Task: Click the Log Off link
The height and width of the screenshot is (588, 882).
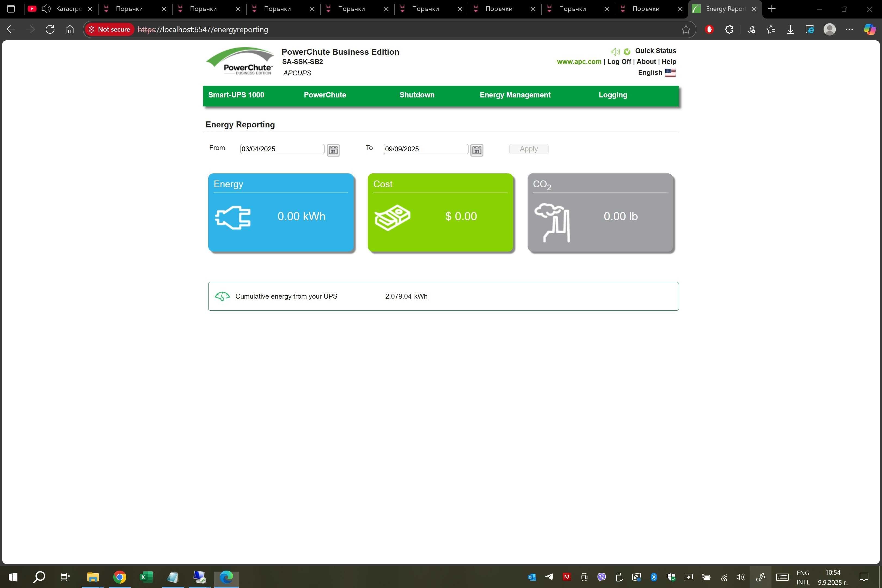Action: click(x=619, y=62)
